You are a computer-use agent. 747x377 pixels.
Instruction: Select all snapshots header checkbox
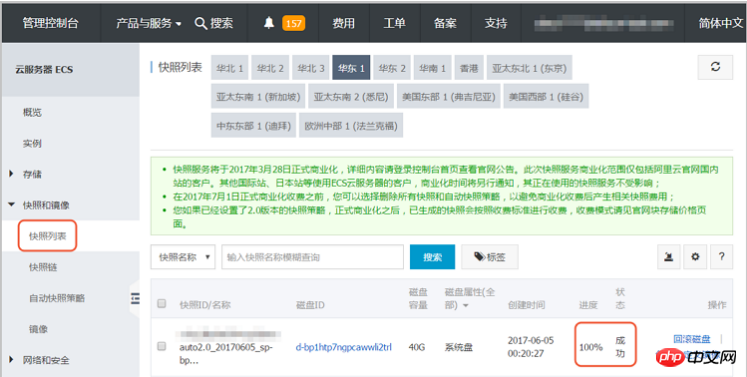(162, 304)
